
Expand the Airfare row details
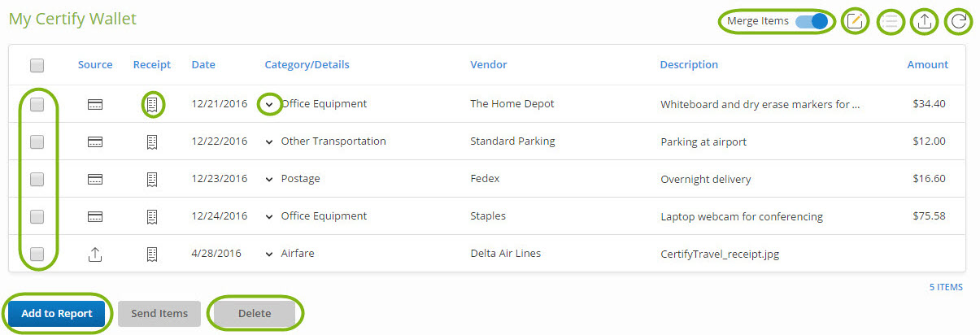(269, 255)
